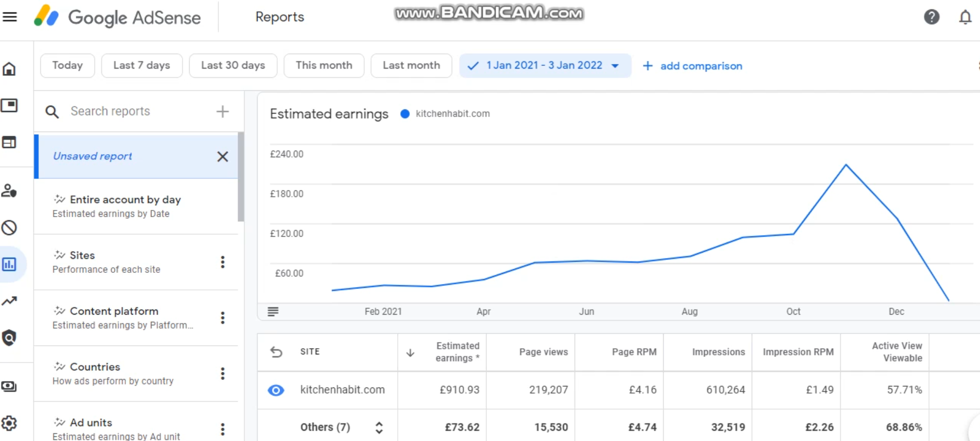Open the Sites report options menu
Screen dimensions: 980x441
tap(223, 262)
